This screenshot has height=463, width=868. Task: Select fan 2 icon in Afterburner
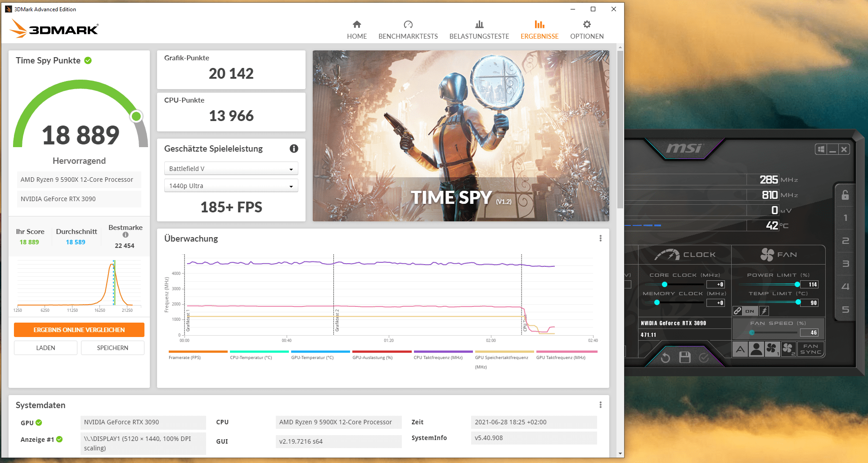tap(788, 349)
